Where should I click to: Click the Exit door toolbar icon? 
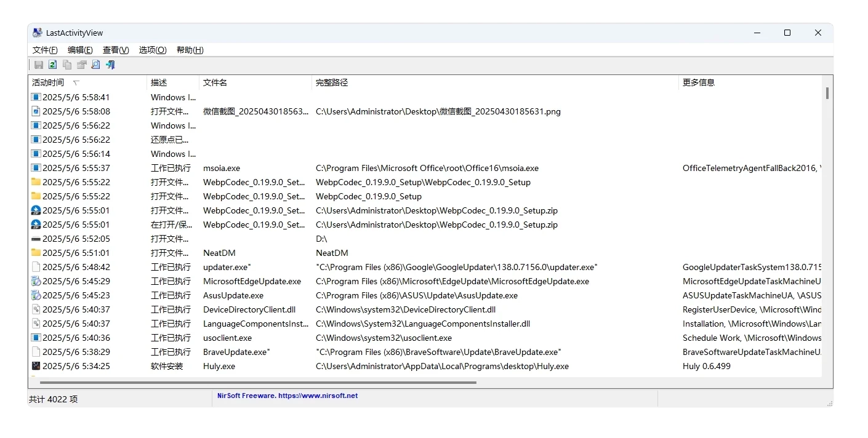click(110, 65)
